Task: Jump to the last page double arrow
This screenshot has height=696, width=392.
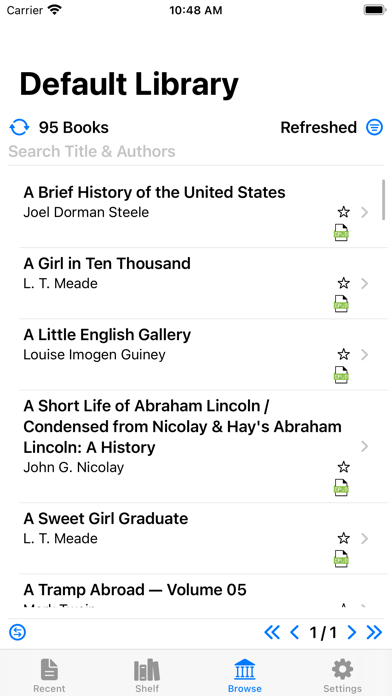Action: point(374,633)
